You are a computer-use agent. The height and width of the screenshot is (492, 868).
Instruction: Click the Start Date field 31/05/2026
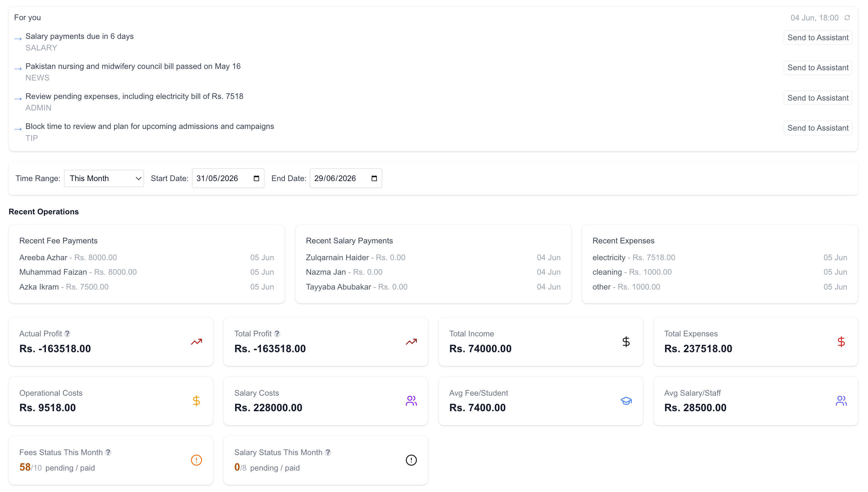[x=228, y=178]
